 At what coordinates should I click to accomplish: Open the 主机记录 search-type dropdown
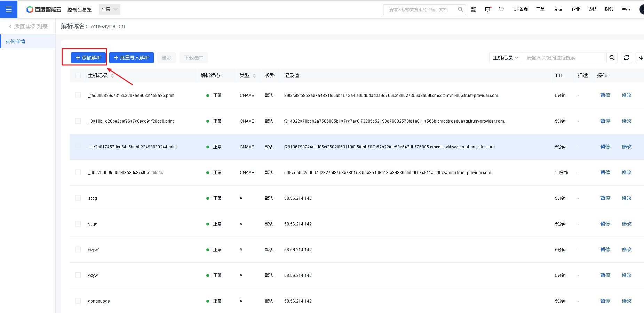(x=506, y=58)
